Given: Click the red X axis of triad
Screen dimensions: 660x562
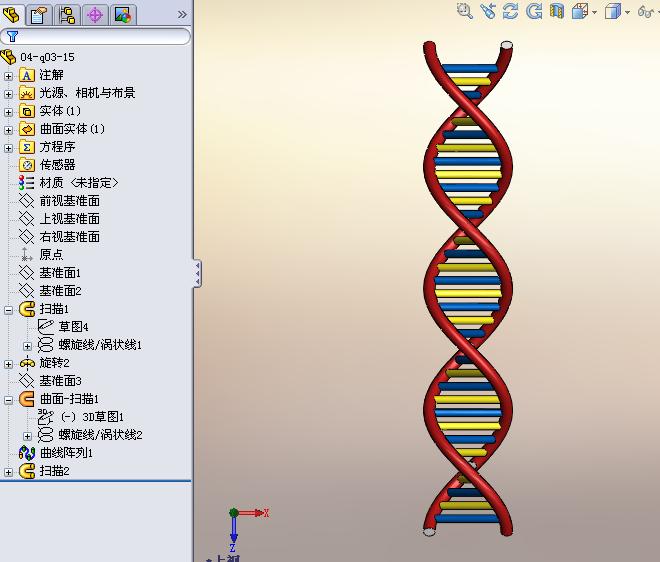Looking at the screenshot, I should 253,513.
